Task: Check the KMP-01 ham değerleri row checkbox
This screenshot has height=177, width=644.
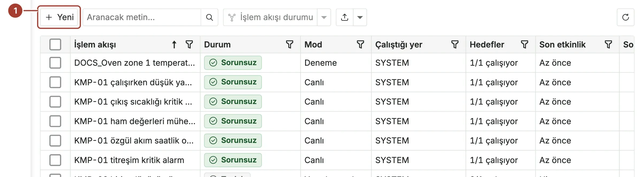Action: (55, 121)
